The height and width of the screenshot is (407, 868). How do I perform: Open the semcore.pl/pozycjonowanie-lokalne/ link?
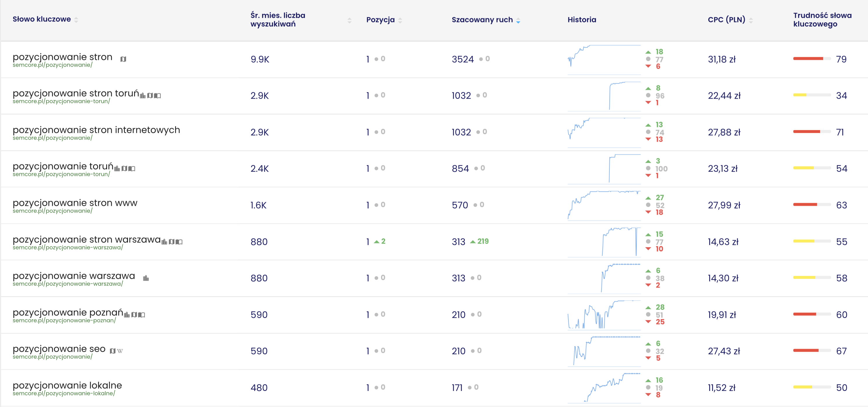click(x=64, y=393)
